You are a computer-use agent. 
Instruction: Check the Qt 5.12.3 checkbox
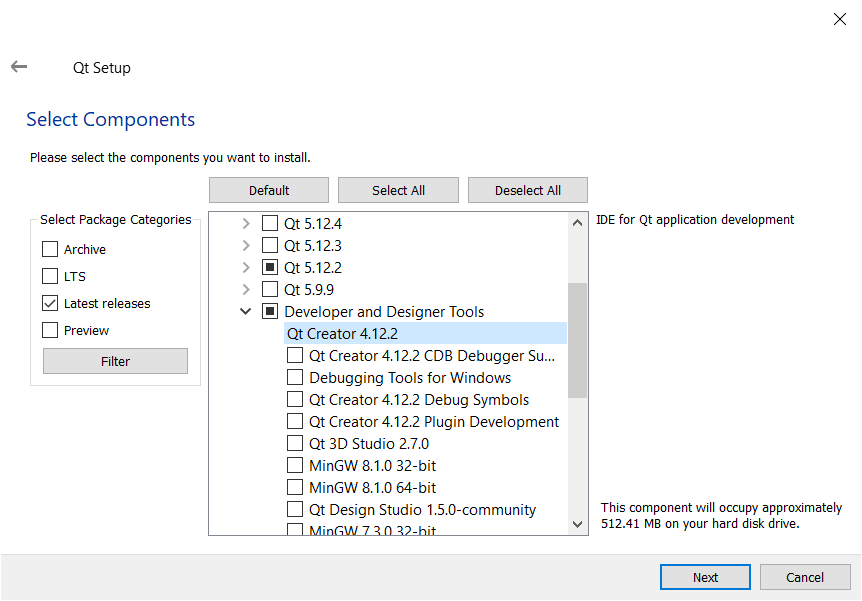[270, 245]
